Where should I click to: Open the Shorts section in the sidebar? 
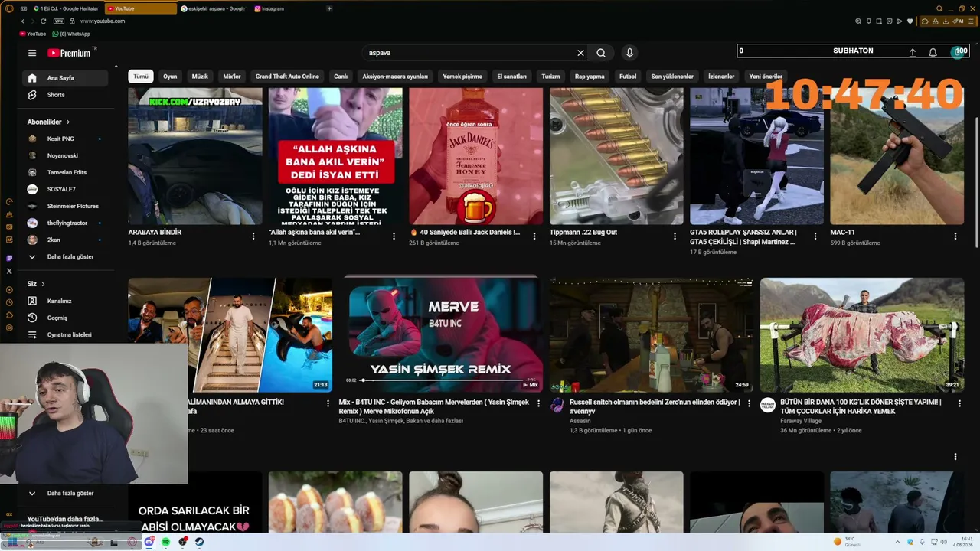click(67, 95)
